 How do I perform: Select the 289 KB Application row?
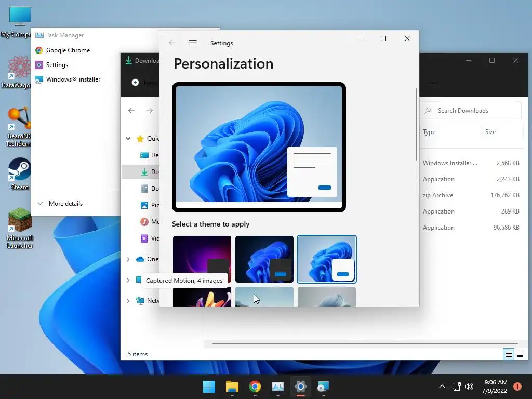pyautogui.click(x=471, y=211)
